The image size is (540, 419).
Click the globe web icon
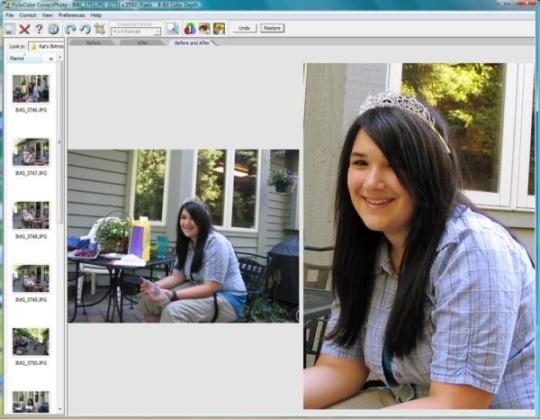[x=53, y=29]
